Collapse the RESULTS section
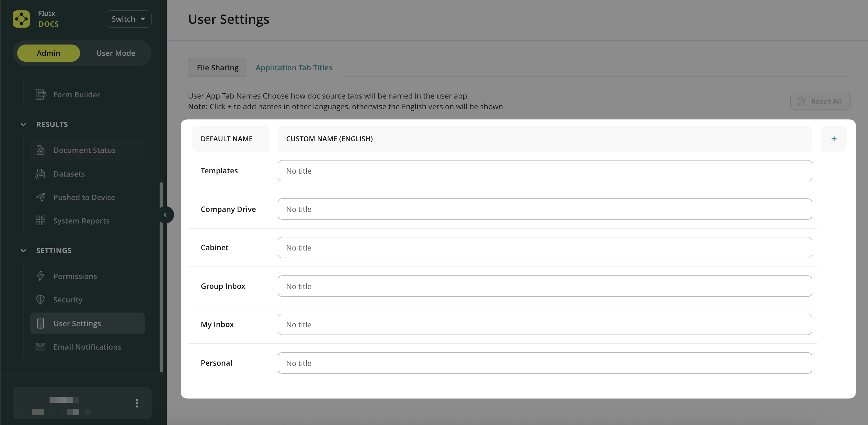This screenshot has height=425, width=868. (x=23, y=124)
